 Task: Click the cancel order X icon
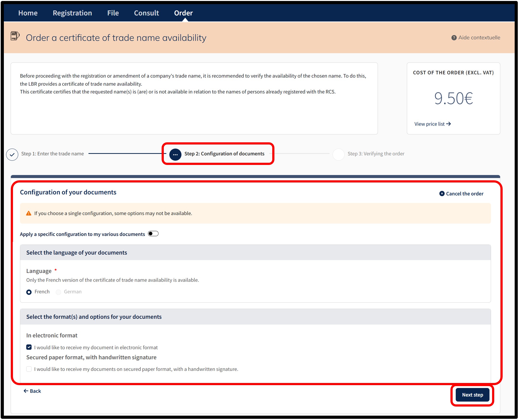[442, 194]
